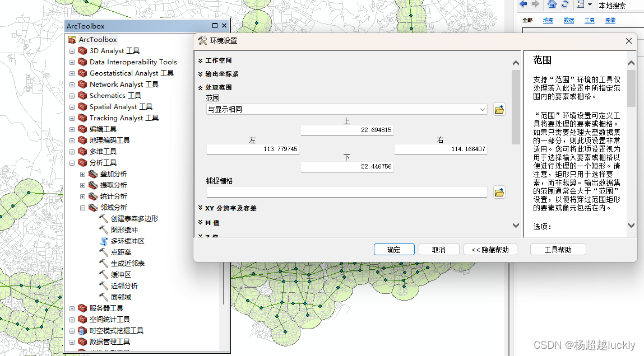644x356 pixels.
Task: Click the 下 extent field 22.446756
Action: [347, 166]
